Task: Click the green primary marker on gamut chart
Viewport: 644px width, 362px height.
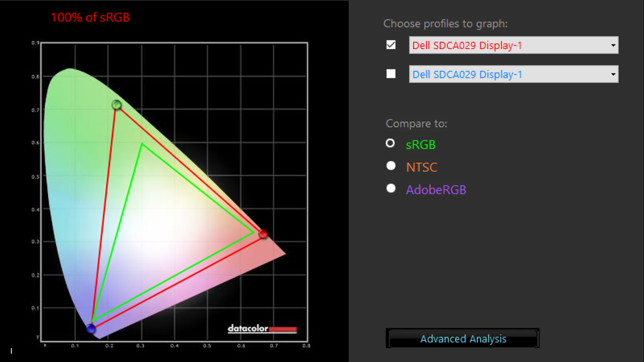Action: (116, 105)
